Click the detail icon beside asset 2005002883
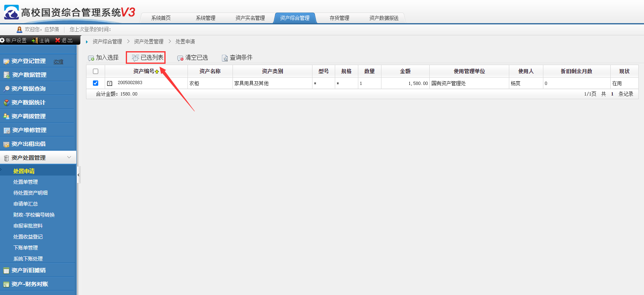The width and height of the screenshot is (644, 295). tap(110, 83)
